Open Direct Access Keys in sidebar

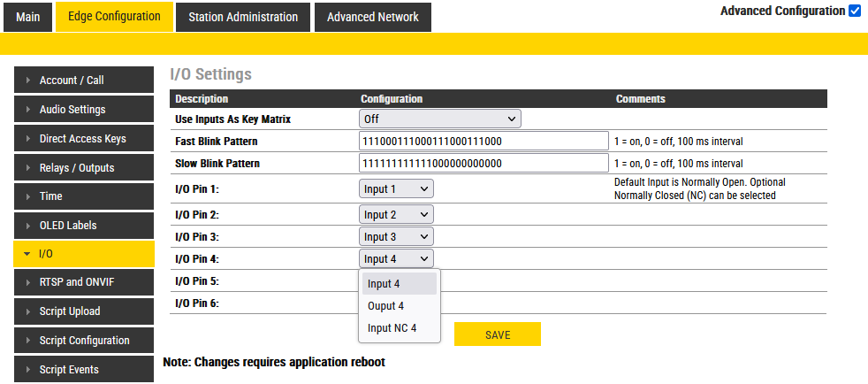pyautogui.click(x=84, y=139)
